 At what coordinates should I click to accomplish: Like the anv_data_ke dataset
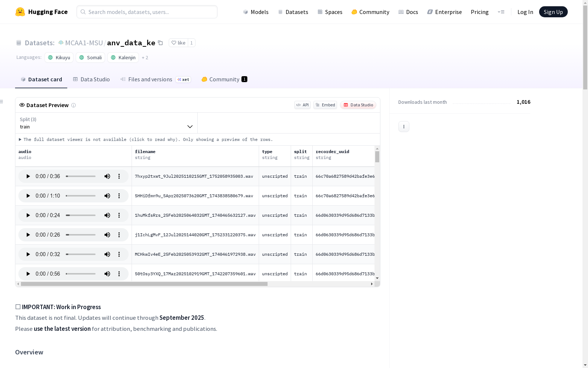click(179, 43)
